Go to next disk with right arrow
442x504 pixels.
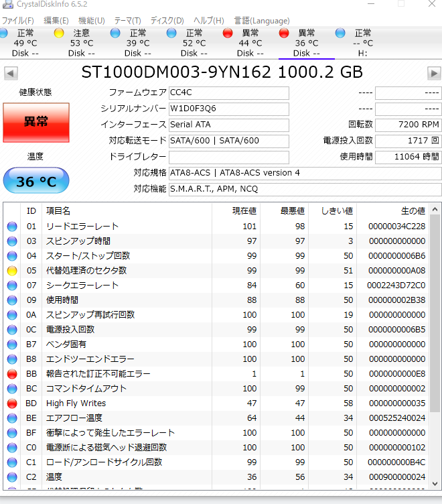(x=434, y=73)
